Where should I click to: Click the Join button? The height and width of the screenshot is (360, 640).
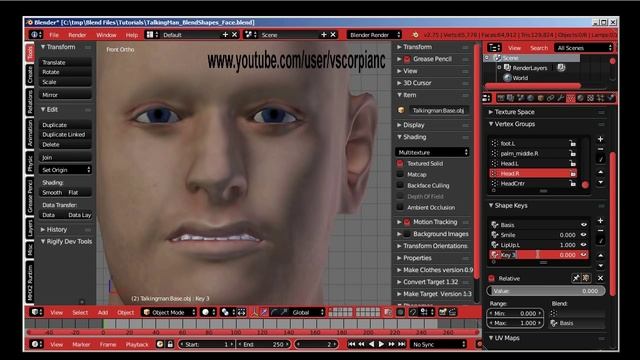[x=65, y=158]
